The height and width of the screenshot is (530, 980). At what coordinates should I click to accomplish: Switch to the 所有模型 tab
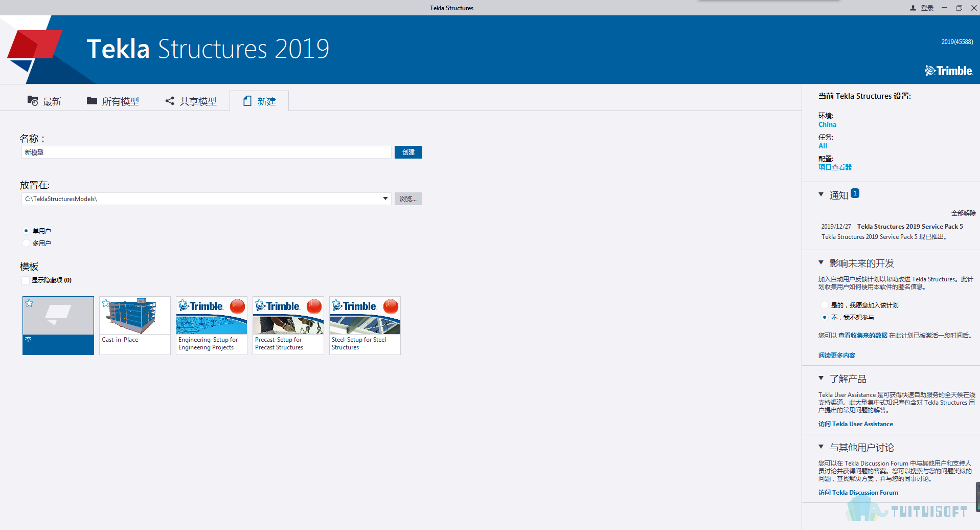113,101
